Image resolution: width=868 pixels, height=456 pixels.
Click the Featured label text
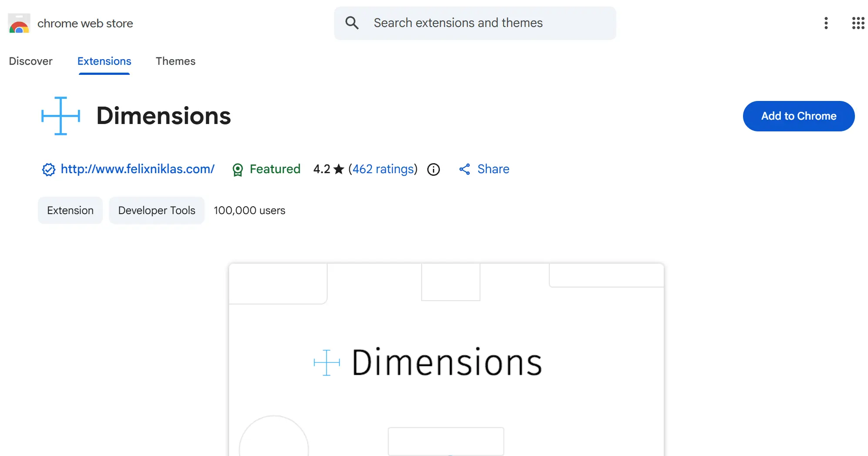(275, 169)
